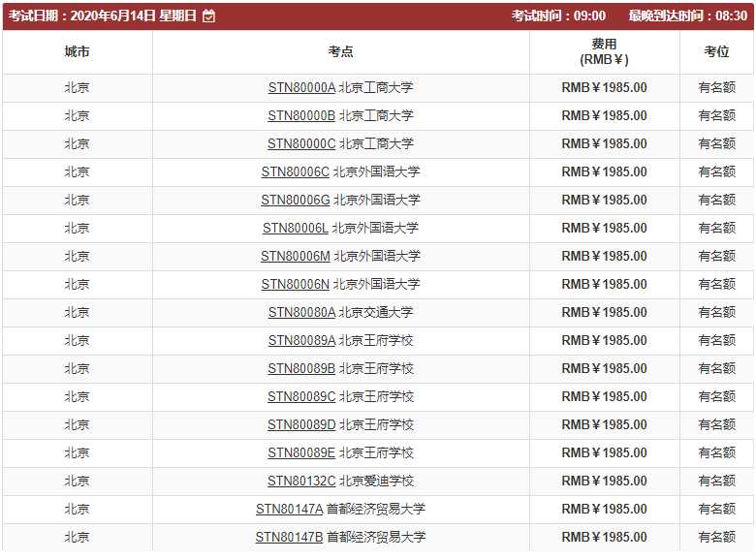
Task: Open the STN80147B test center link
Action: (x=289, y=538)
